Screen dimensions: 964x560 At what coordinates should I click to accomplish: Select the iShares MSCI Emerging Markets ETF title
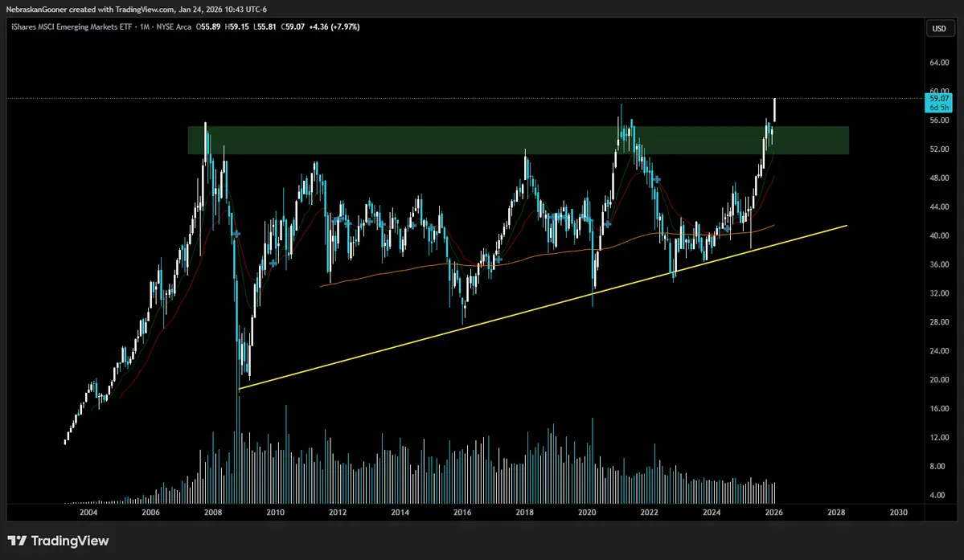pyautogui.click(x=72, y=27)
